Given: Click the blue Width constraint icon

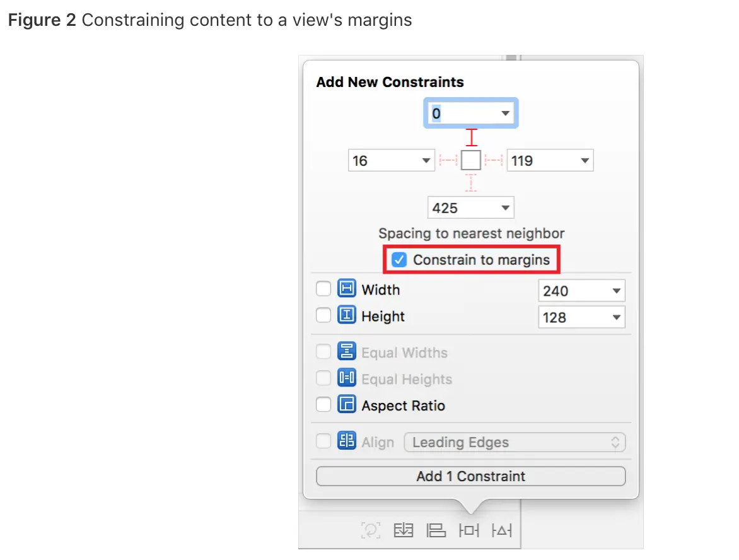Looking at the screenshot, I should (x=346, y=289).
